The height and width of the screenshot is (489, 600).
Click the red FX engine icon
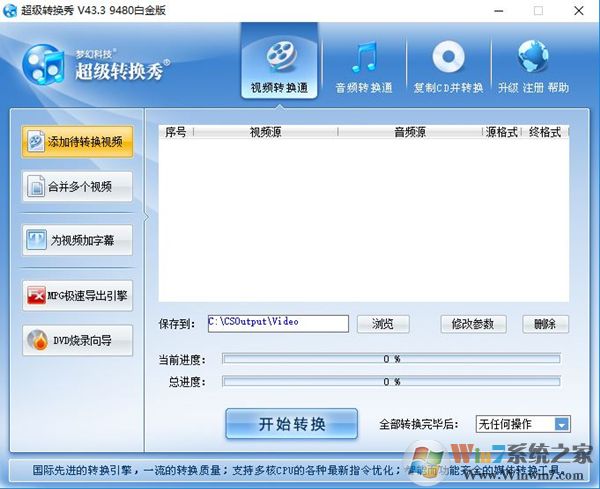tap(36, 295)
